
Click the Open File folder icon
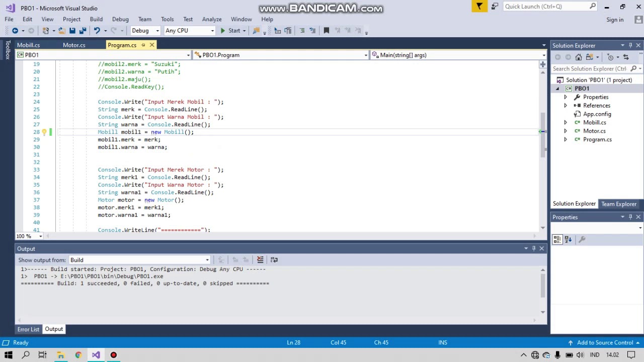tap(61, 31)
